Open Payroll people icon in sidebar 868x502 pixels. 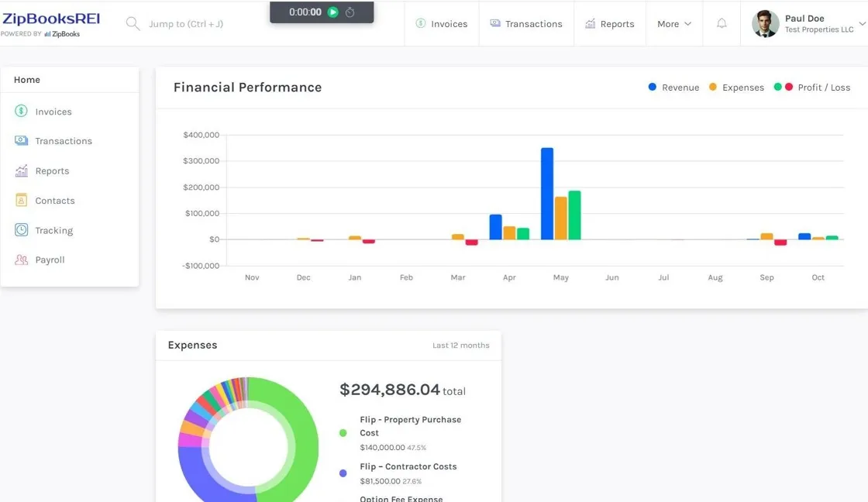pyautogui.click(x=21, y=260)
